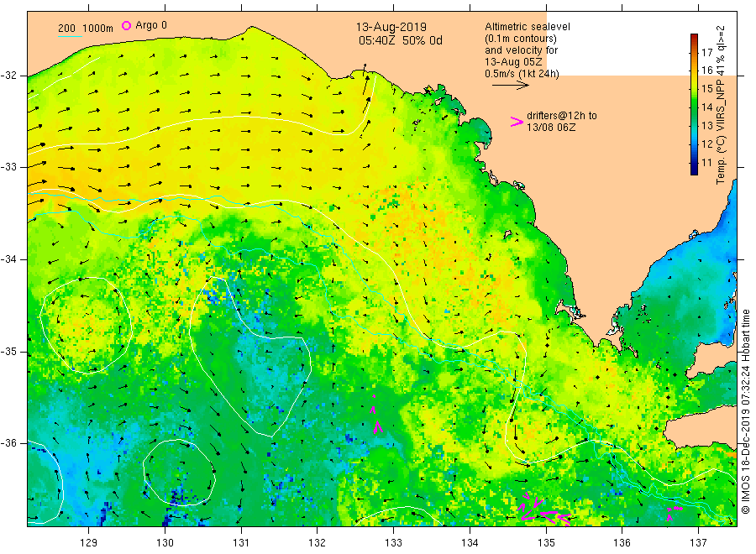756x554 pixels.
Task: Click the Temp. (°C) VIIRS_NPP vertical label
Action: tap(721, 105)
